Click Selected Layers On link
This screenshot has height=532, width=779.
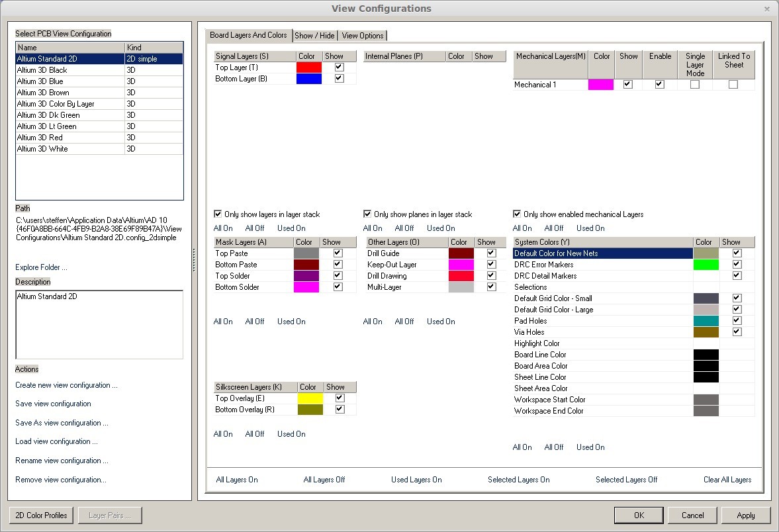(519, 479)
